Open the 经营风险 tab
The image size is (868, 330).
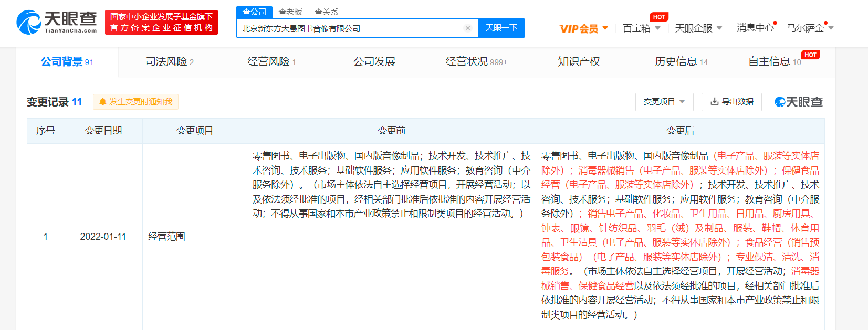pos(271,62)
